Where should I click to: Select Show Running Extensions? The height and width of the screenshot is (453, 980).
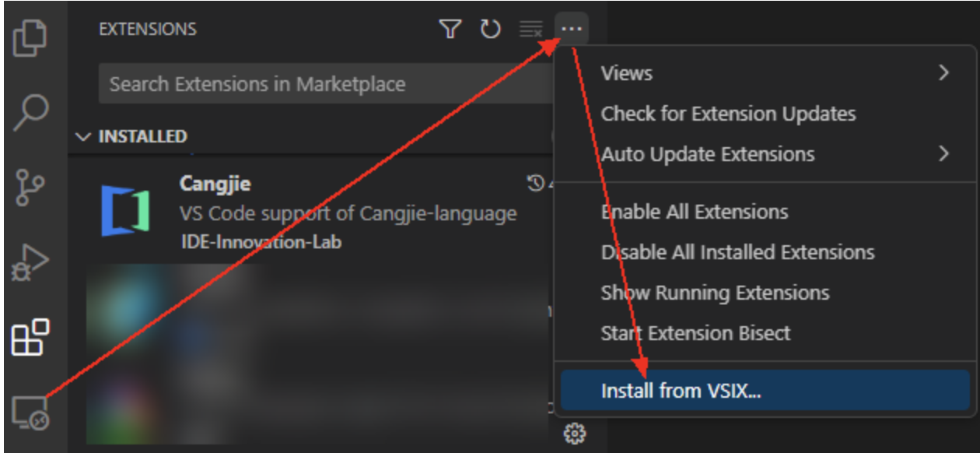tap(765, 293)
